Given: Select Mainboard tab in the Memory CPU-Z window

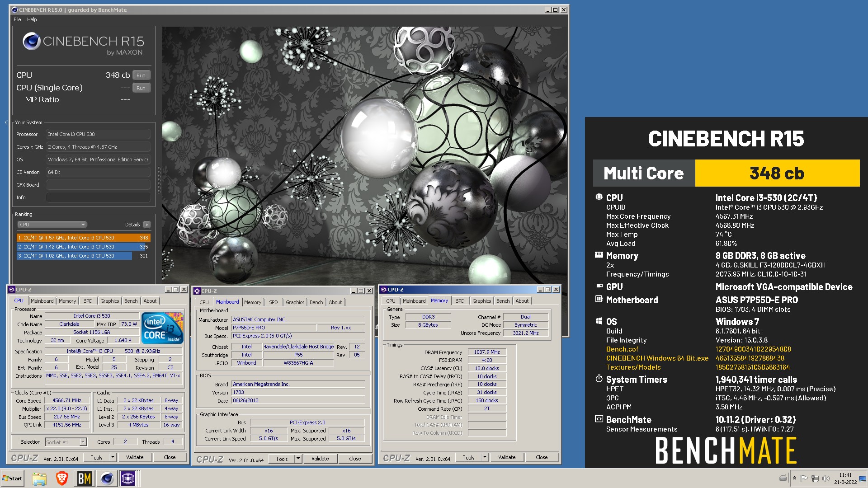Looking at the screenshot, I should 414,301.
